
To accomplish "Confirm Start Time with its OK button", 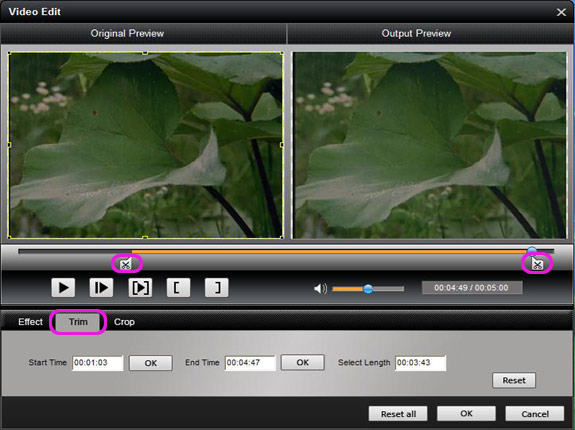I will click(151, 363).
